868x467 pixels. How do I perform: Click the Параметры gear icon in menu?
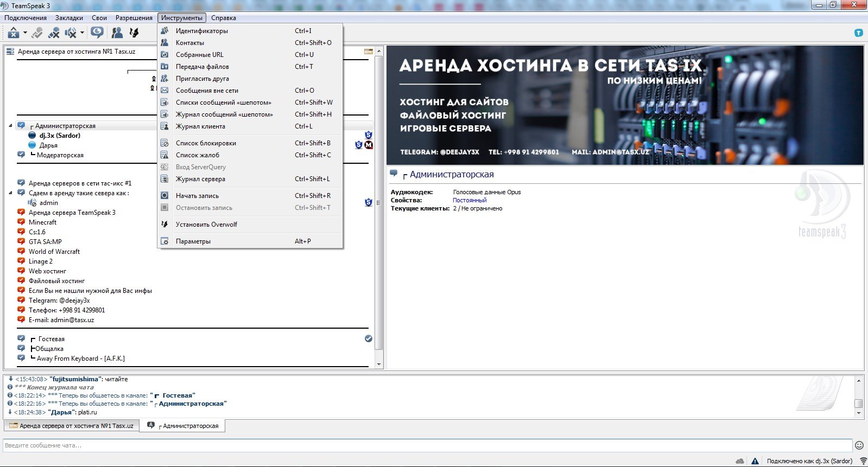click(x=164, y=241)
